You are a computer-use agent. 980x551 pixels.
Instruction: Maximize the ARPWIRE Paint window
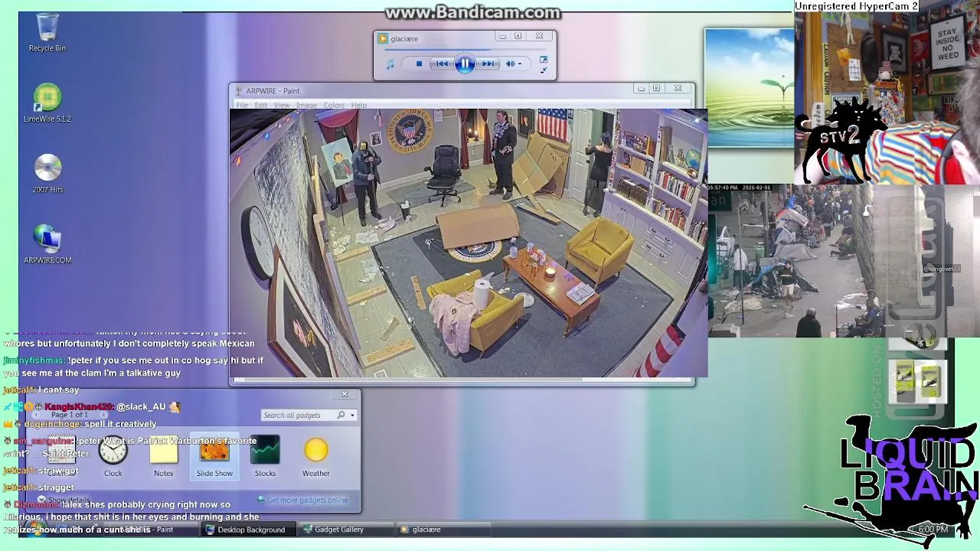tap(656, 89)
